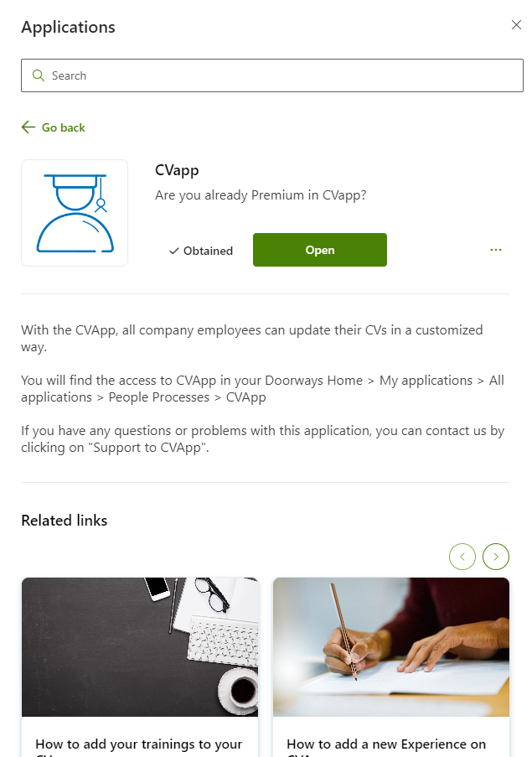Open the CVapp application
This screenshot has height=757, width=532.
click(x=320, y=250)
